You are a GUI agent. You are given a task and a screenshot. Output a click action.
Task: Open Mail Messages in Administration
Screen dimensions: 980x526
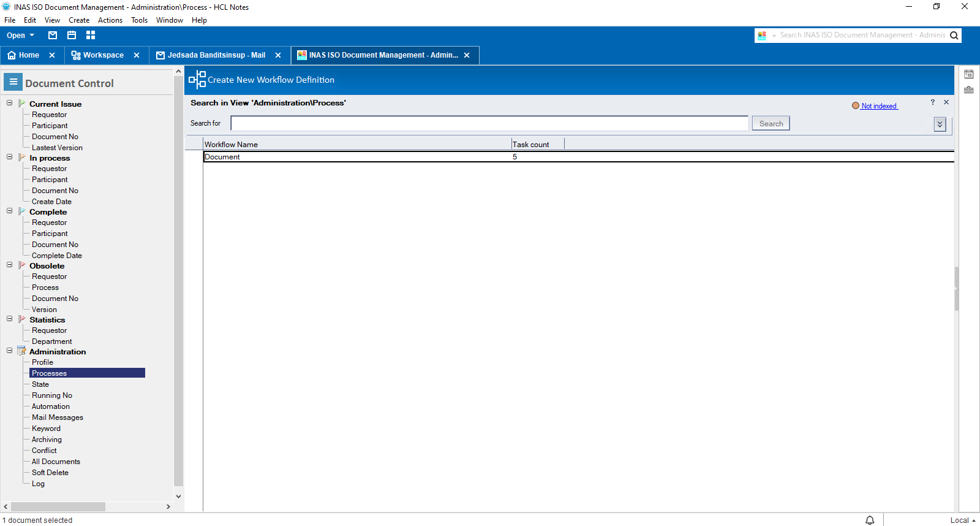pos(58,417)
